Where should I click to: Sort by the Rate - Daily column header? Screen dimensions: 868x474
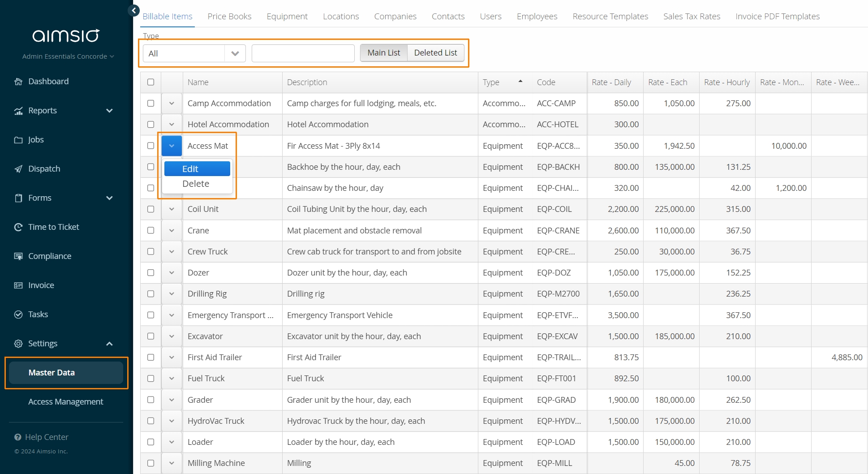pyautogui.click(x=615, y=82)
